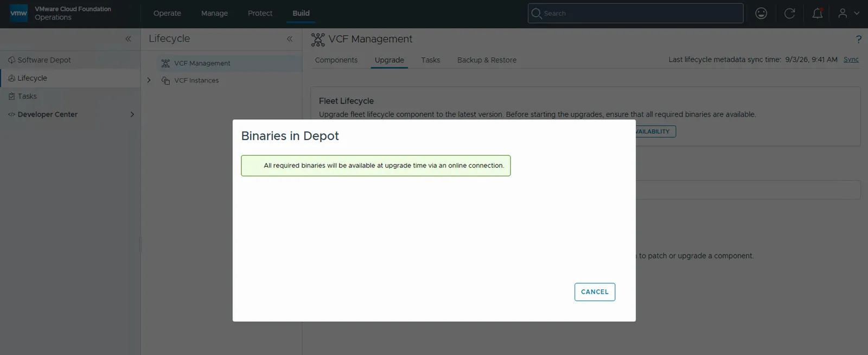The height and width of the screenshot is (355, 868).
Task: Click the refresh icon in header
Action: 789,13
